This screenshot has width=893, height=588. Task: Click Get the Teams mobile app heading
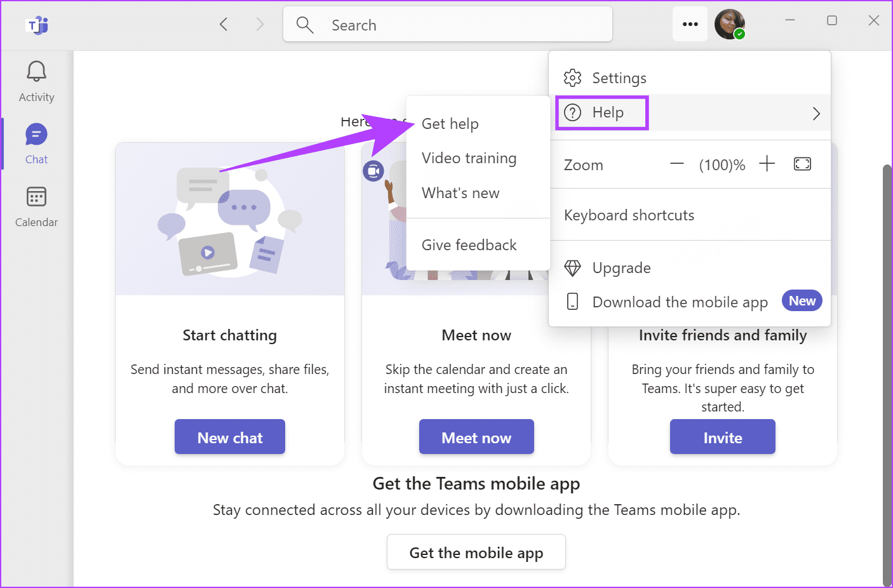coord(476,484)
